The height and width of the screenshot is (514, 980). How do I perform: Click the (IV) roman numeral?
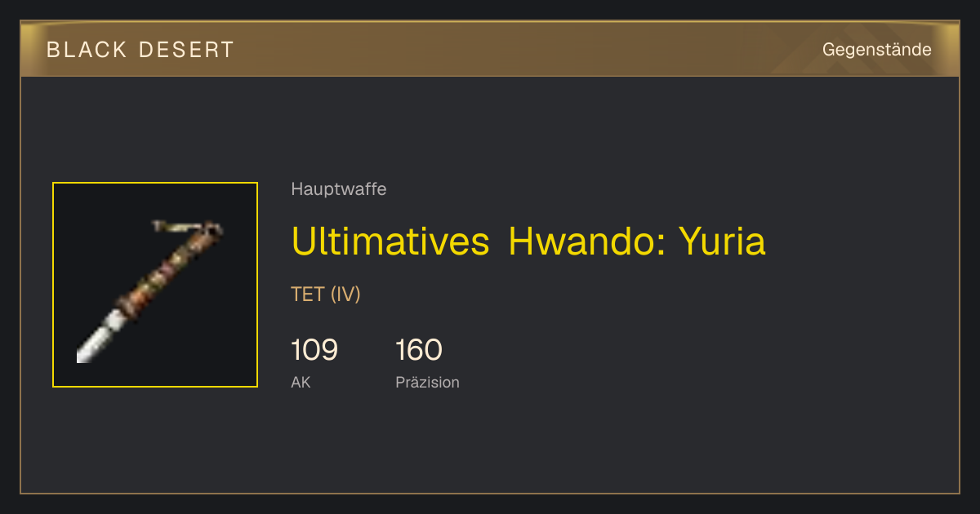coord(345,295)
